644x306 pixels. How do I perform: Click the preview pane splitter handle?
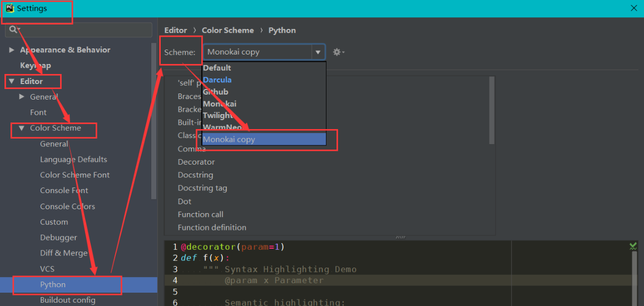(400, 238)
